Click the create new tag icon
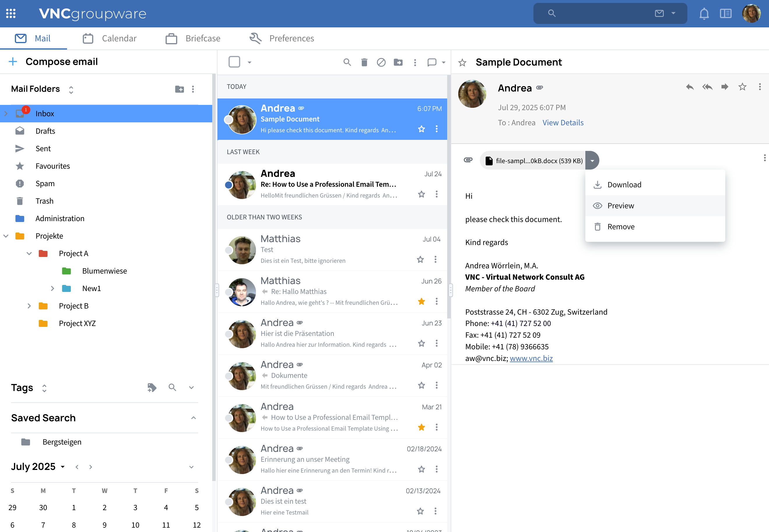Screen dimensions: 769x532 point(152,387)
